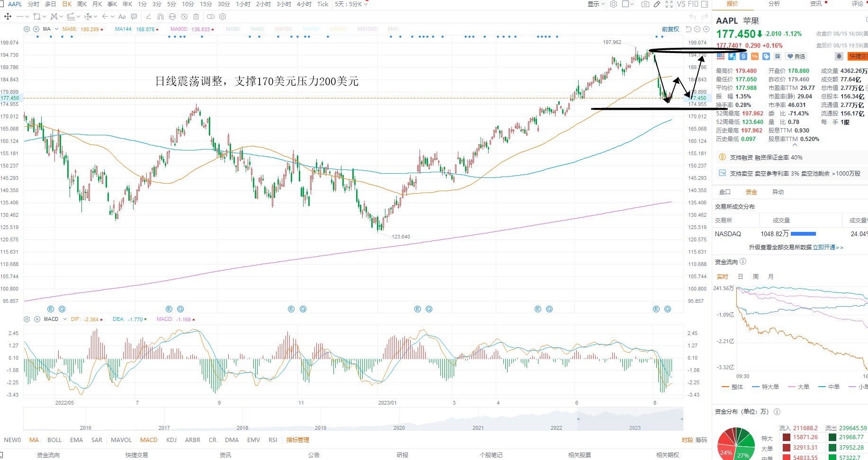Viewport: 868px width, 460px height.
Task: Click the linked-circles icon in drawing toolbar
Action: (210, 17)
